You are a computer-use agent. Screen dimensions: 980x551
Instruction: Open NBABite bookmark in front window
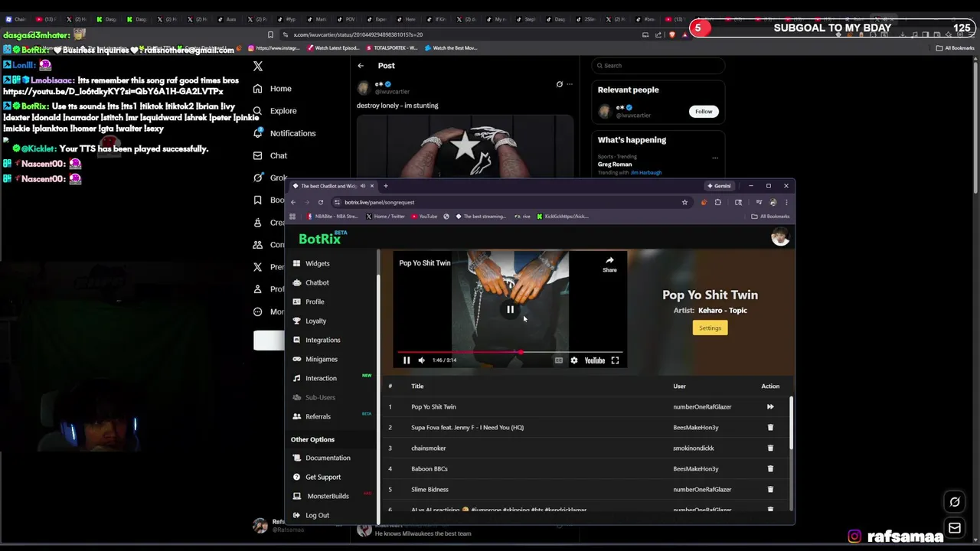point(332,217)
